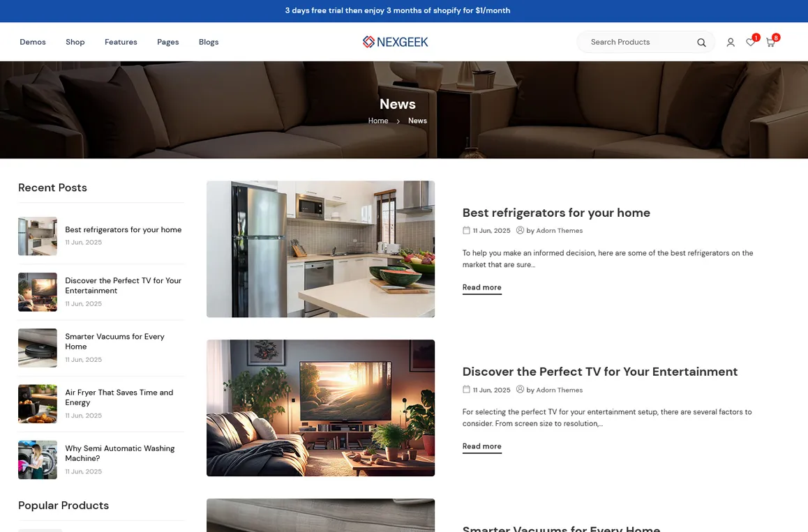Click Smarter Vacuums recent post thumbnail
808x532 pixels.
point(38,348)
